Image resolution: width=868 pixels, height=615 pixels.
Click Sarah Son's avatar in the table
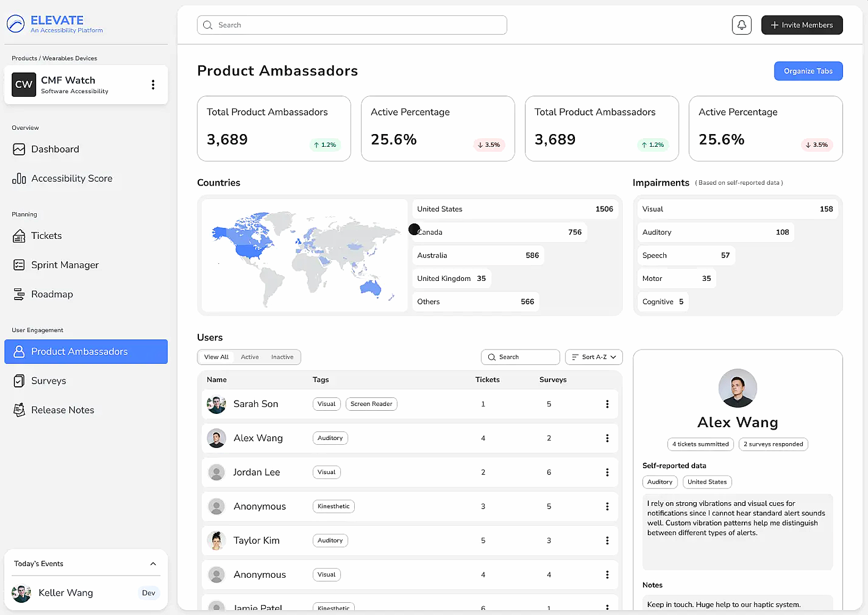coord(216,404)
